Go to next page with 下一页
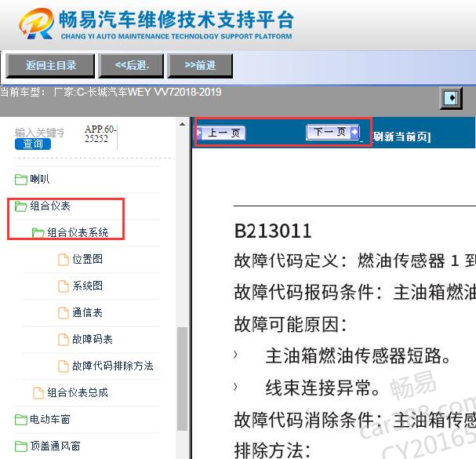The height and width of the screenshot is (459, 476). click(333, 132)
